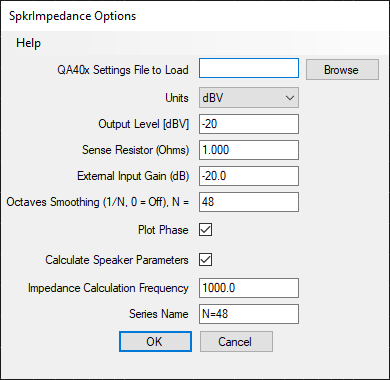Open the Units dBV dropdown
390x380 pixels.
pos(249,98)
